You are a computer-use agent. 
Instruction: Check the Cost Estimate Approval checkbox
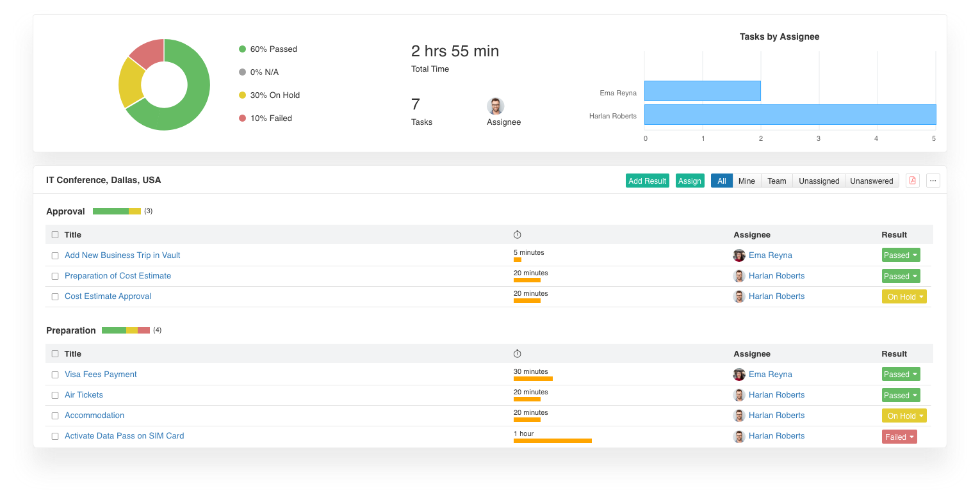[55, 296]
